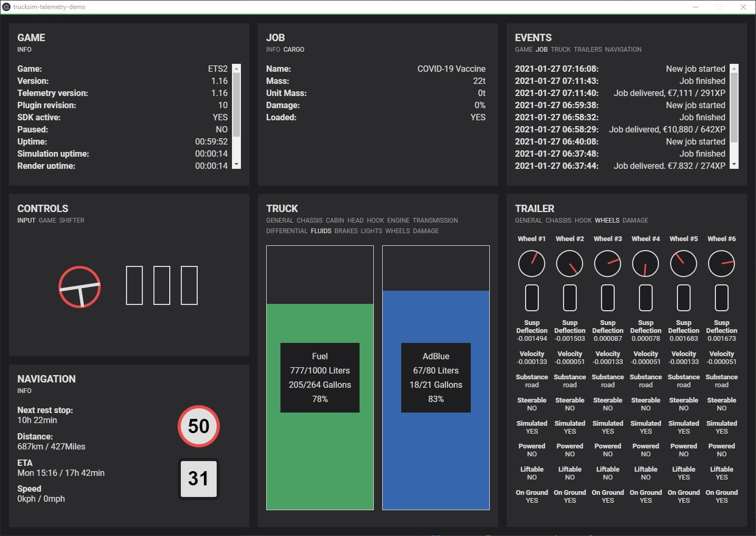Click the AdBlue level blue bar

tap(436, 400)
